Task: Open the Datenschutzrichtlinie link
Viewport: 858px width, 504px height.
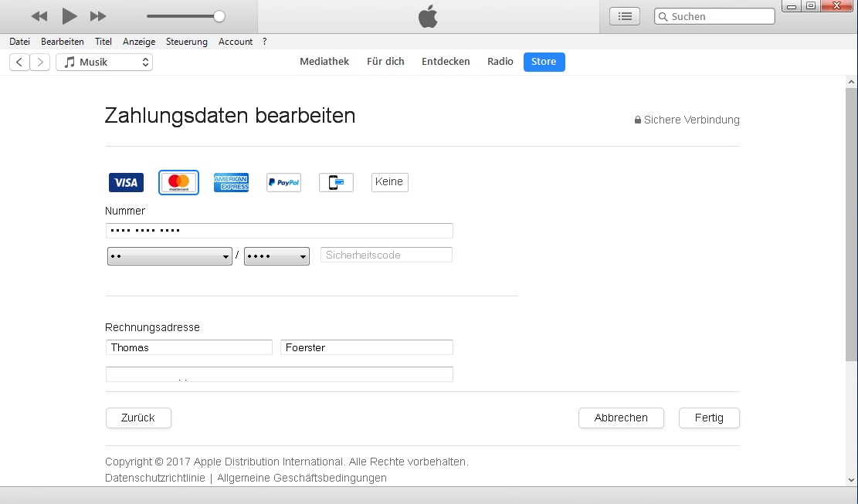Action: (155, 478)
